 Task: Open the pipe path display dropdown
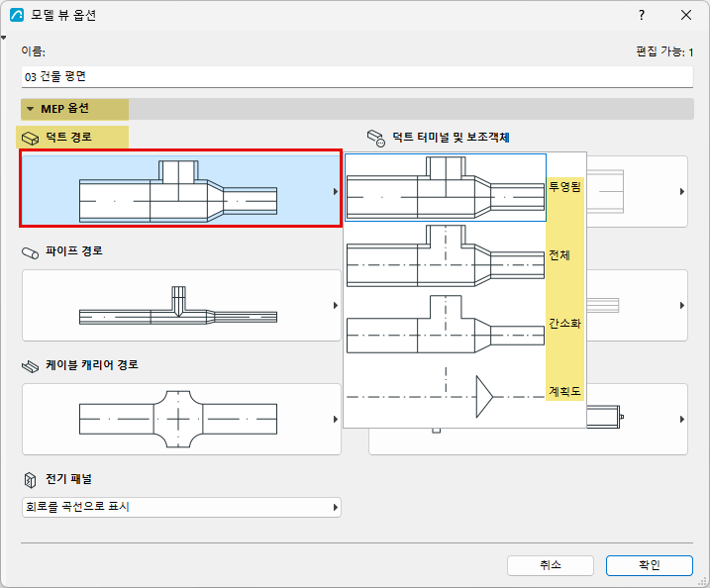(x=336, y=306)
